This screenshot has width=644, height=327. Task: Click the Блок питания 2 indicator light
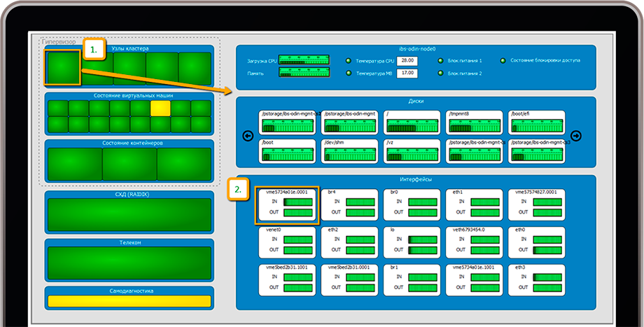(440, 73)
